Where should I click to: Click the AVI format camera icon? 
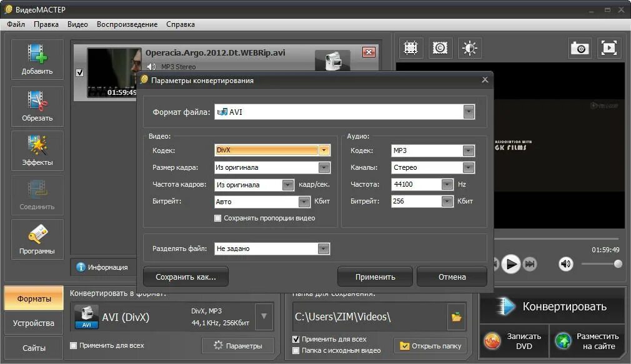point(86,317)
